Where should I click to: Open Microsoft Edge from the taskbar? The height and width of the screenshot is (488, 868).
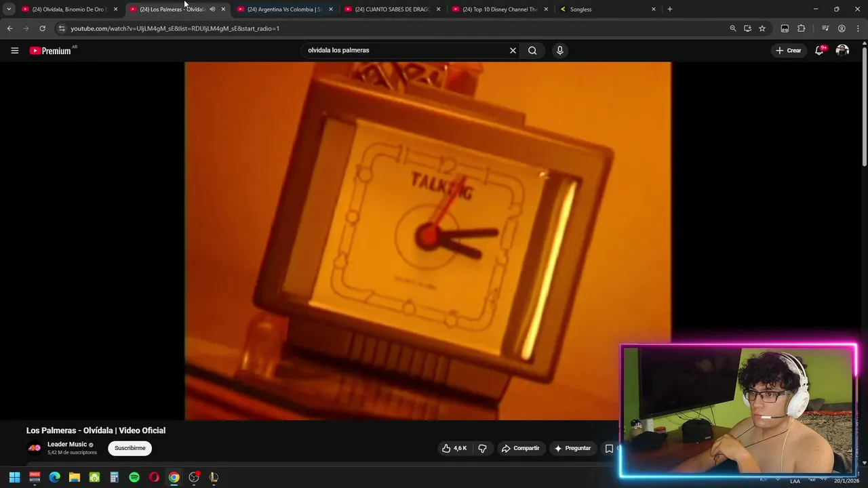tap(54, 477)
